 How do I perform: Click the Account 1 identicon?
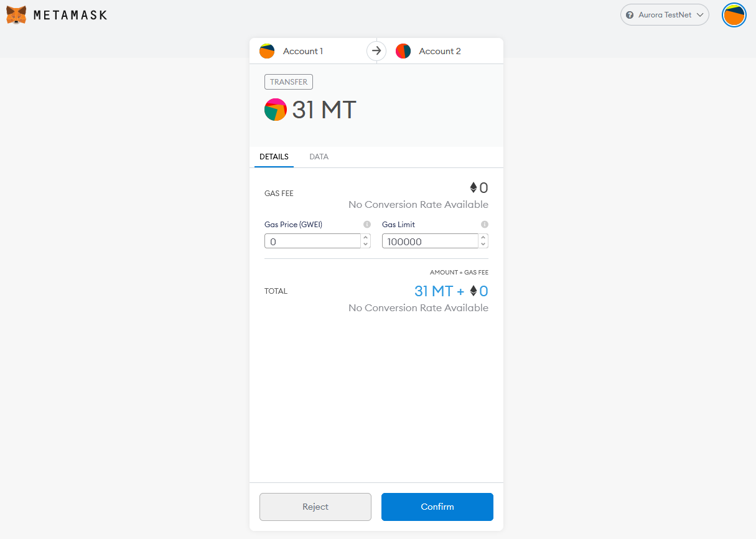point(267,51)
